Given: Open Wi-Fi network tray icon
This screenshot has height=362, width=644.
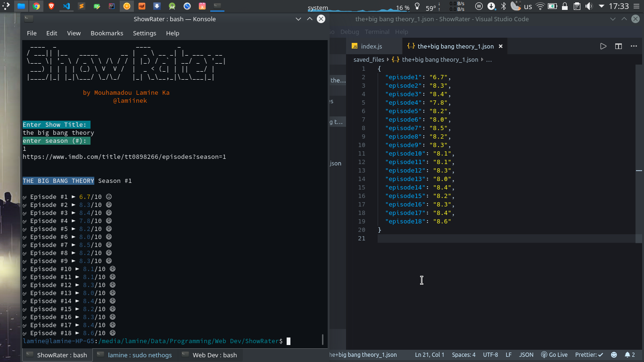Looking at the screenshot, I should (x=540, y=6).
